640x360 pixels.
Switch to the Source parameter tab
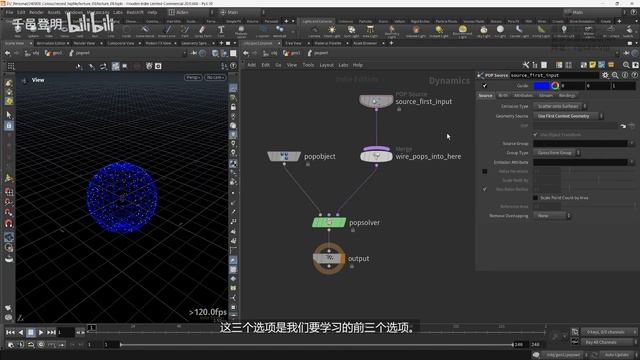click(485, 96)
